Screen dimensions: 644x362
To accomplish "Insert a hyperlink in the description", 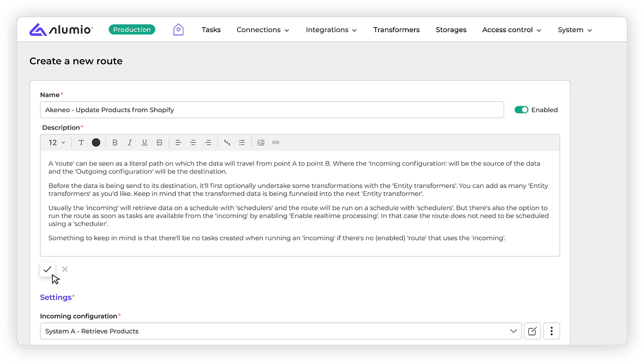I will [x=276, y=143].
